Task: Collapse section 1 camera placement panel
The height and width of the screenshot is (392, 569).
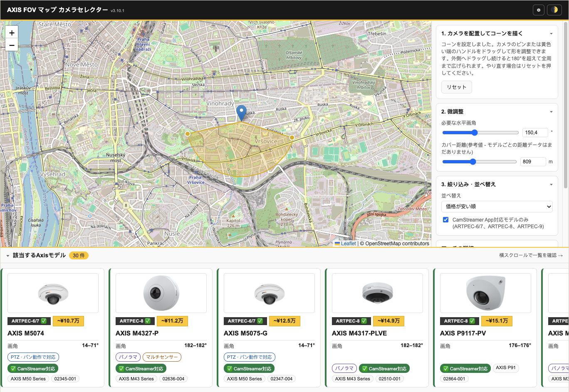Action: tap(551, 34)
